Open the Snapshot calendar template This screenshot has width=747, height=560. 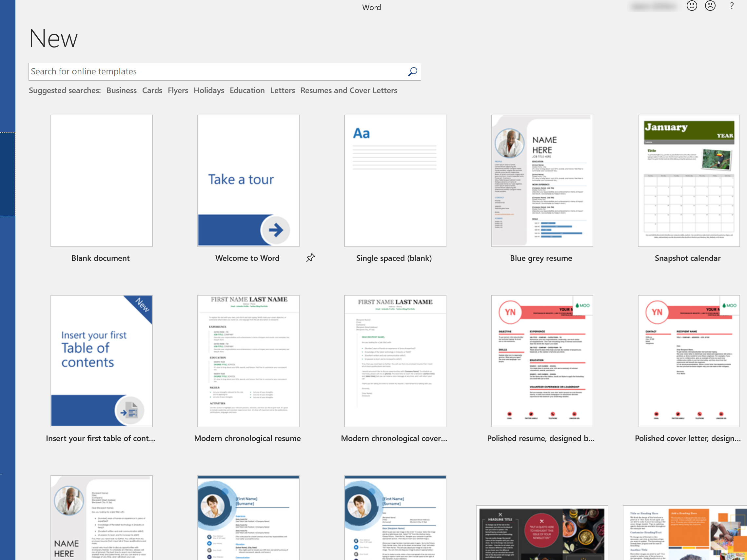click(687, 181)
